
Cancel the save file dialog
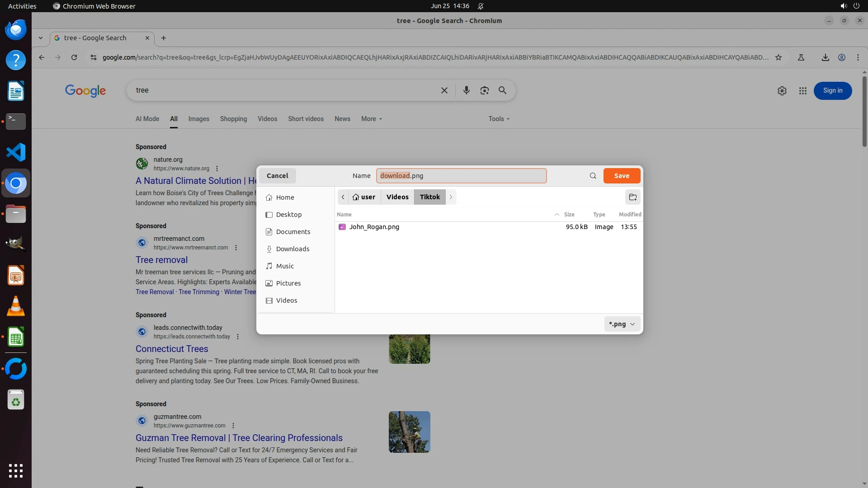277,176
